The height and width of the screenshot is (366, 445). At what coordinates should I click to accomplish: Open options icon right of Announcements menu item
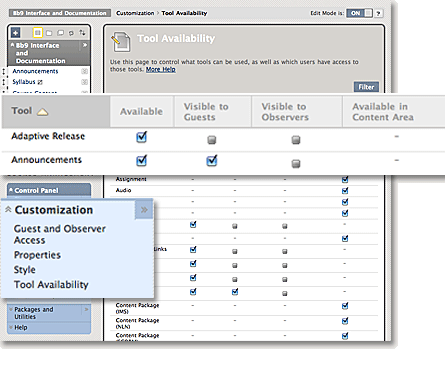(85, 71)
